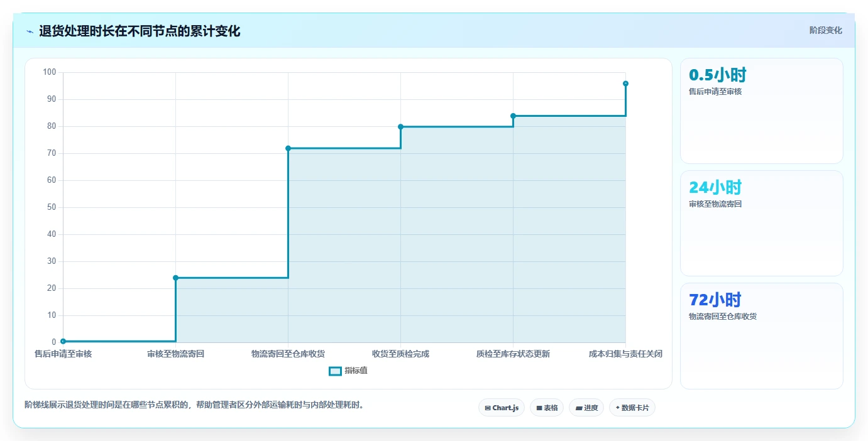
Task: Click the 审核至物流寄回 axis label
Action: (x=175, y=354)
